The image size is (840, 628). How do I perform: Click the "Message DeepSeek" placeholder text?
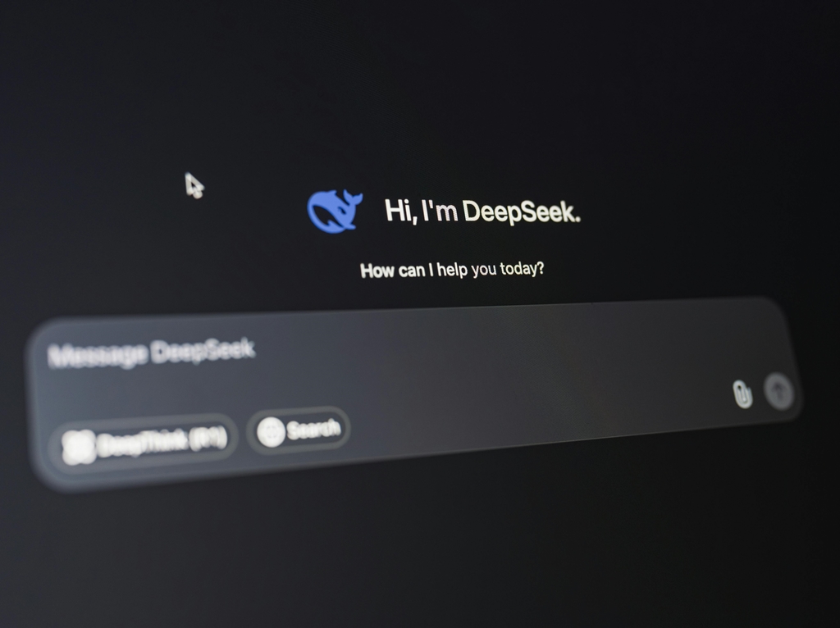click(151, 353)
